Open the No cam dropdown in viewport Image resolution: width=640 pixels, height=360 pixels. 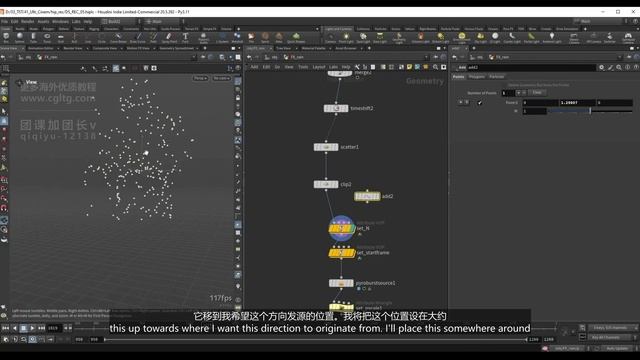[222, 78]
